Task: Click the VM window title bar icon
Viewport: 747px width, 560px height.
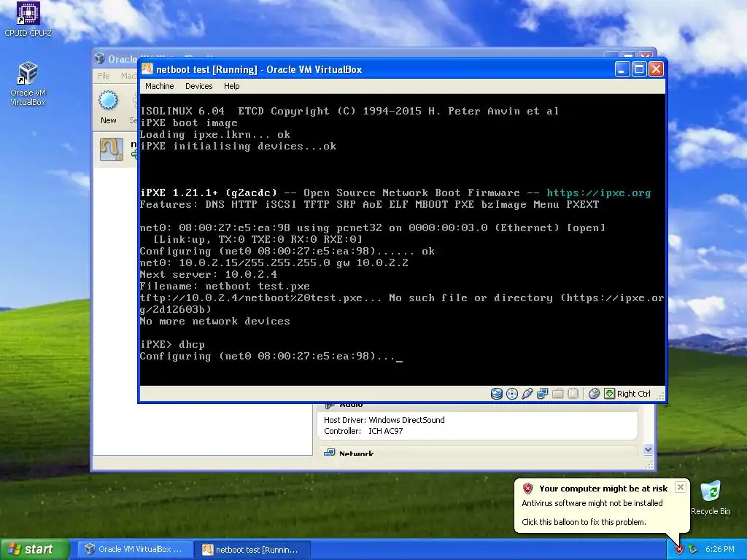Action: 147,69
